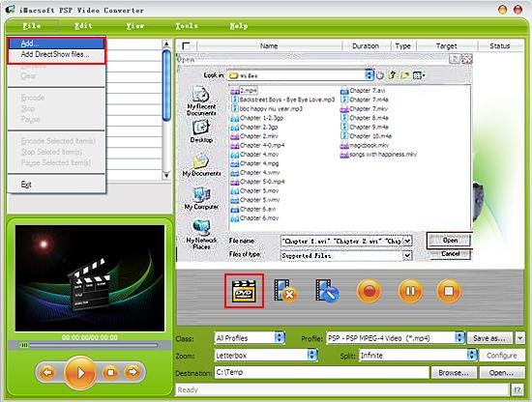Image resolution: width=532 pixels, height=402 pixels.
Task: Click the help question mark in Open dialog
Action: (x=454, y=60)
